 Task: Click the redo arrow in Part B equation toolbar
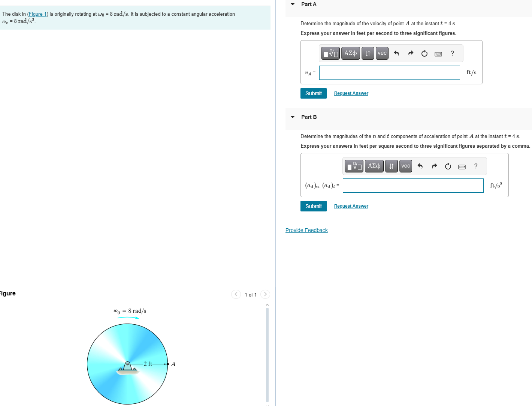(x=434, y=166)
